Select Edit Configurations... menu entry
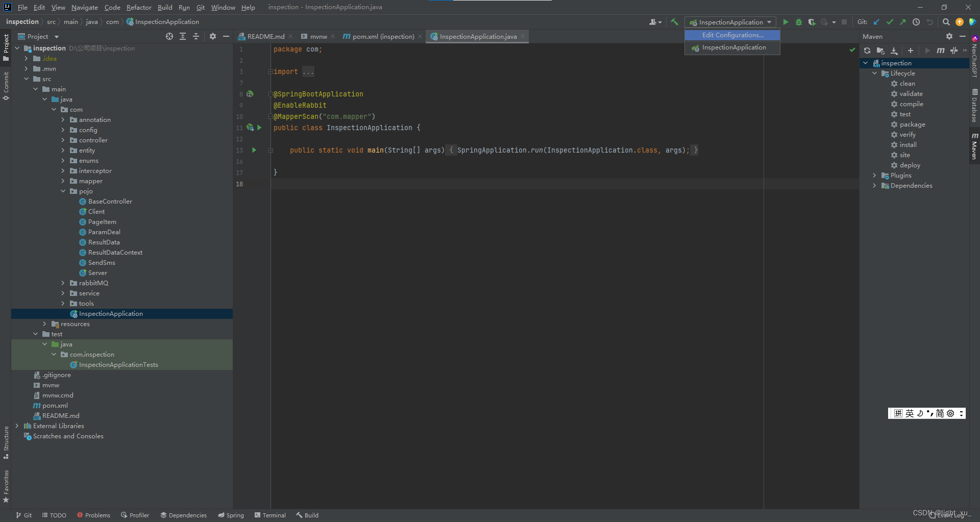980x522 pixels. point(732,35)
